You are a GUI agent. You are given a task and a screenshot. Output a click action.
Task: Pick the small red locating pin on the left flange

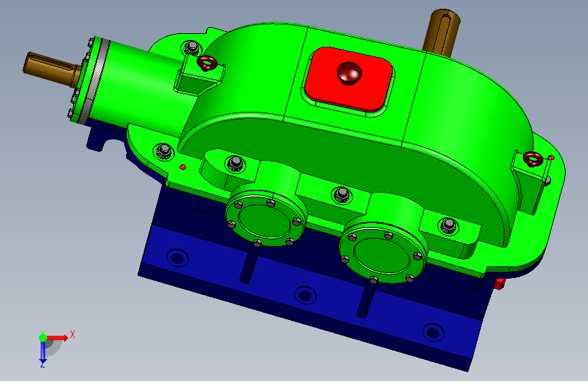point(182,167)
